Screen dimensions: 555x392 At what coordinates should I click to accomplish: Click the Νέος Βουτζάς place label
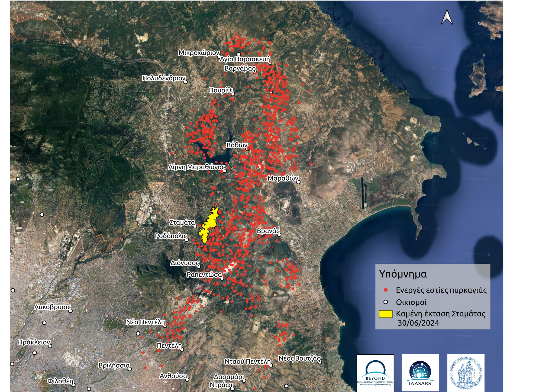pyautogui.click(x=299, y=358)
